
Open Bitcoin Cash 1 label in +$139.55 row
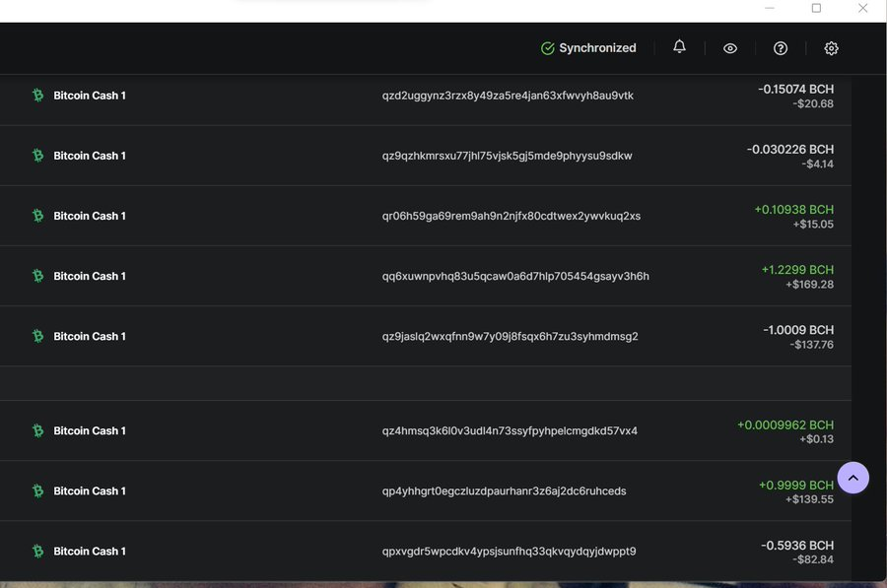90,490
